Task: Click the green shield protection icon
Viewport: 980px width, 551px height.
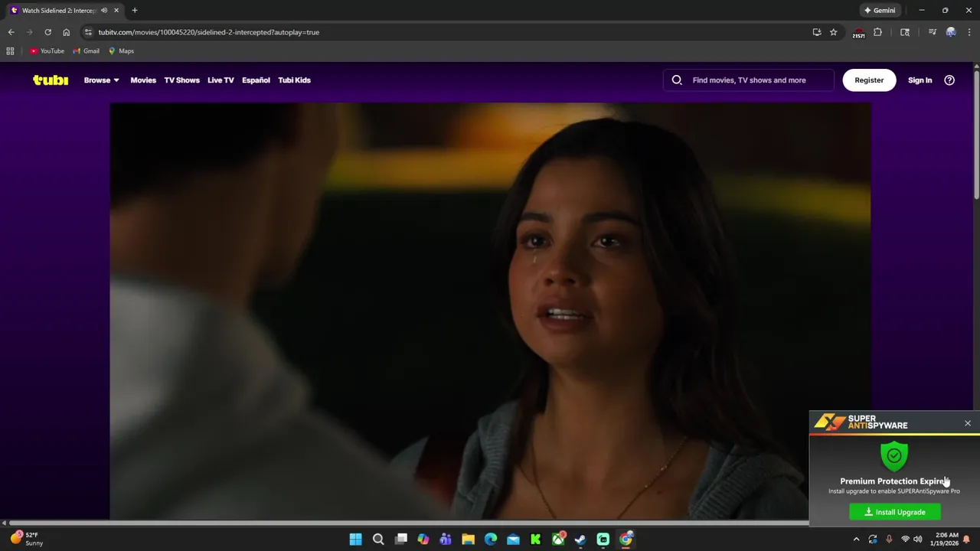Action: [894, 456]
